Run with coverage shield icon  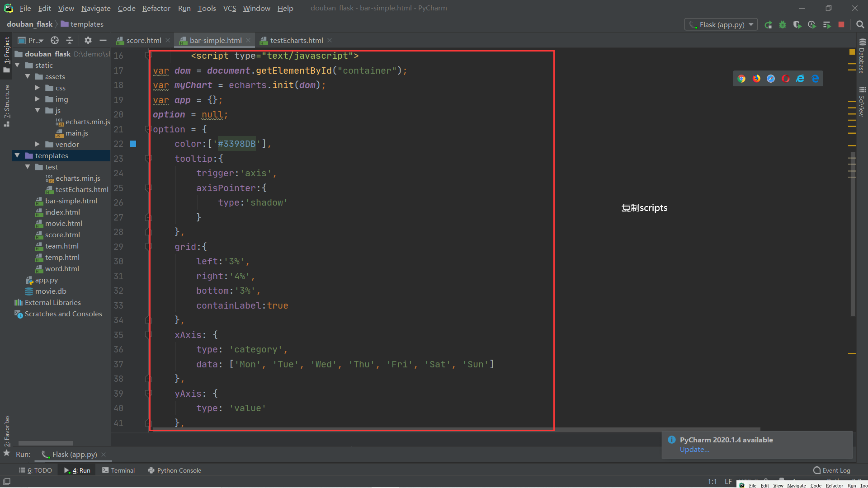click(x=797, y=25)
